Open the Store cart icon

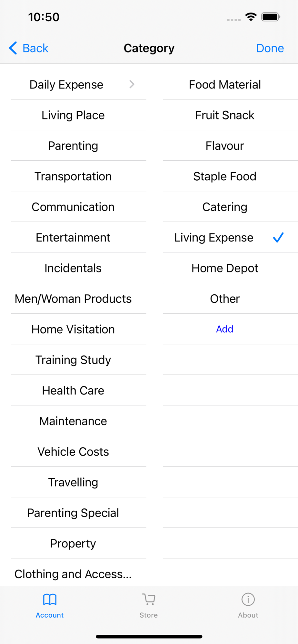click(149, 600)
